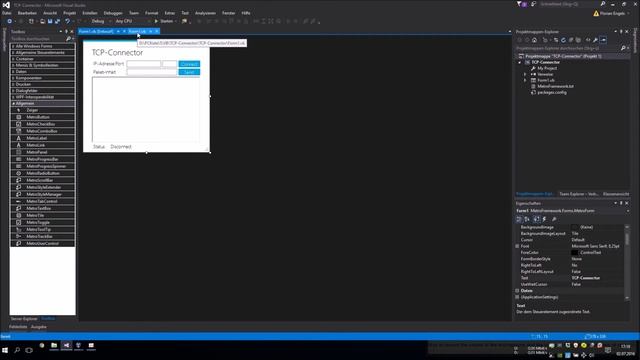The image size is (640, 360).
Task: Expand the Komponenten toolbox group
Action: 42,78
